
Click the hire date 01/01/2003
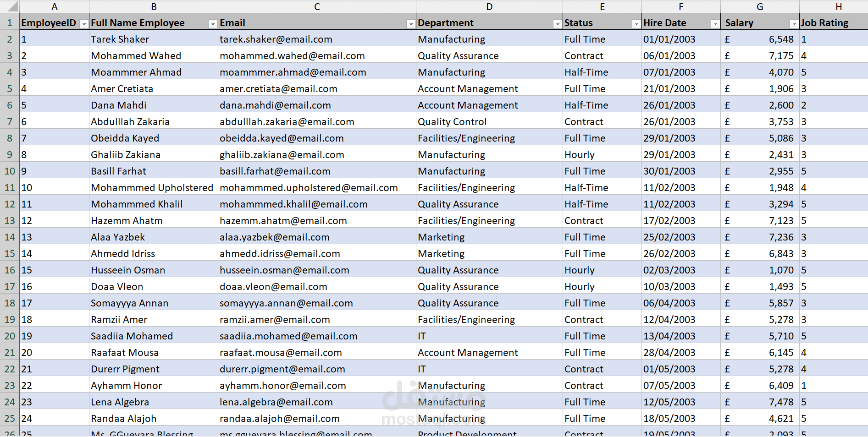(681, 39)
